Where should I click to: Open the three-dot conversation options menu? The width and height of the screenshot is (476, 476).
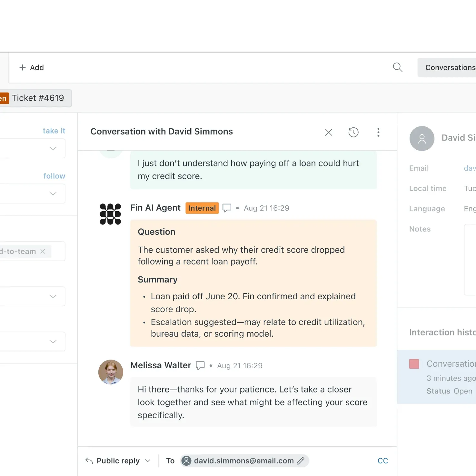(378, 132)
